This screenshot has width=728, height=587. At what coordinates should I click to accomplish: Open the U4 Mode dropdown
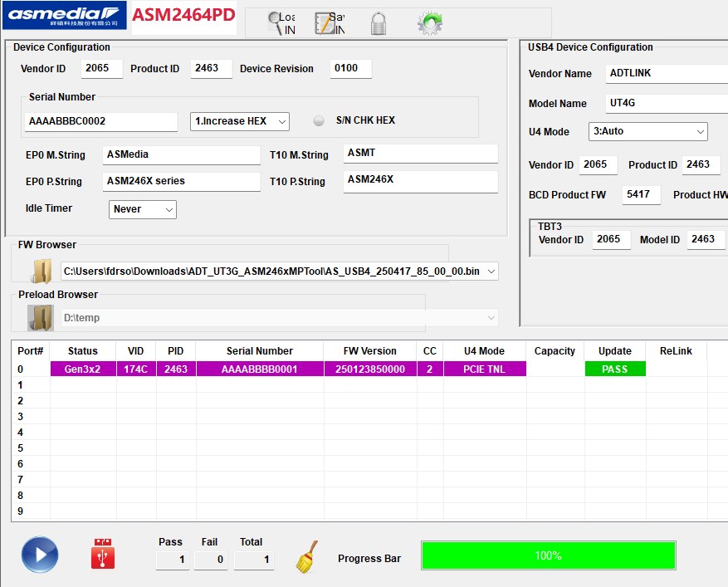pyautogui.click(x=647, y=132)
